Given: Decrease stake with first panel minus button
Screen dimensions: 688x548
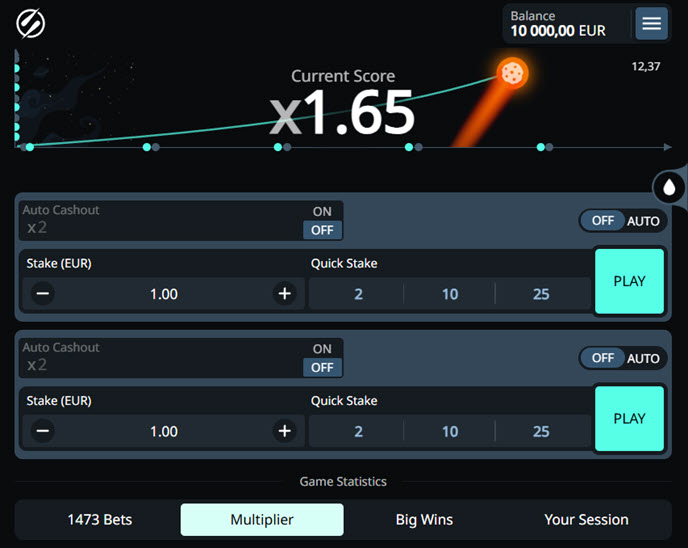Looking at the screenshot, I should (43, 294).
